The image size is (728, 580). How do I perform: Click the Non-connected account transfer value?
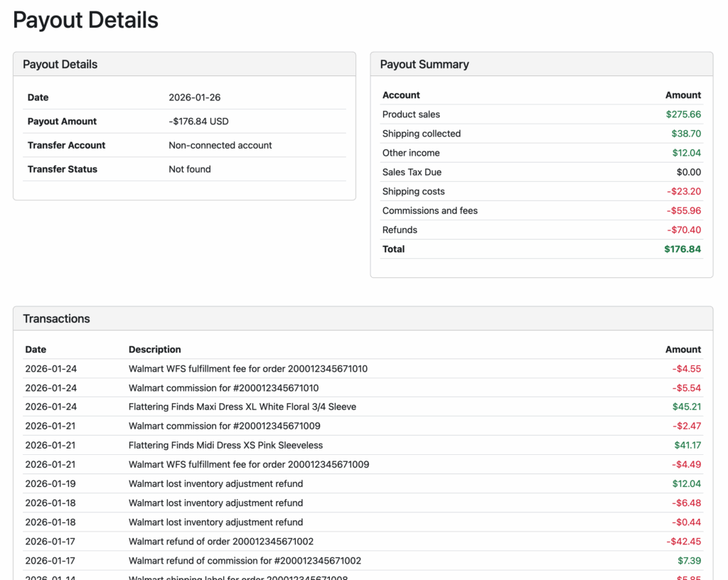point(220,145)
